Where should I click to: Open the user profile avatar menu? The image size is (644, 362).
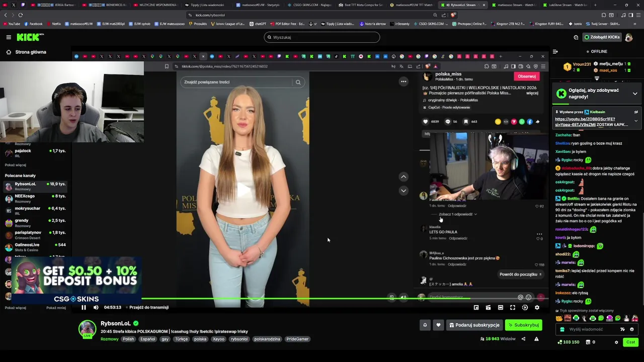(x=628, y=37)
